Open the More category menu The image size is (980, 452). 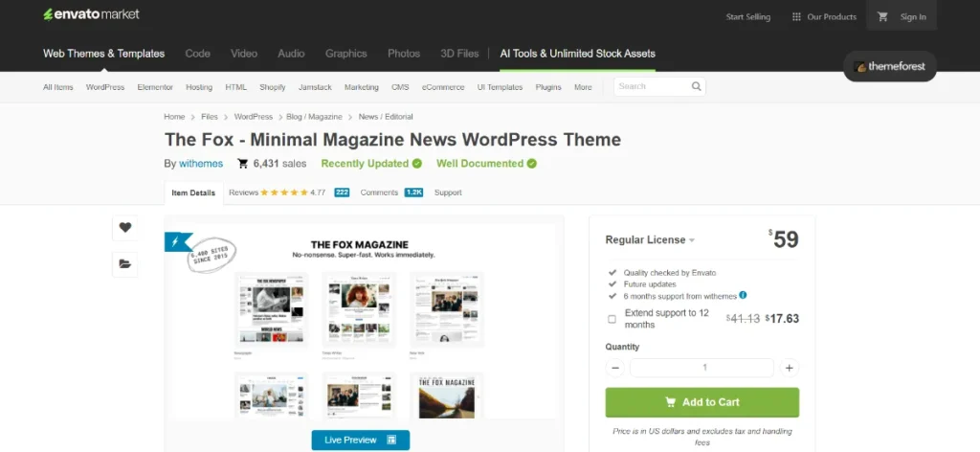(x=583, y=87)
